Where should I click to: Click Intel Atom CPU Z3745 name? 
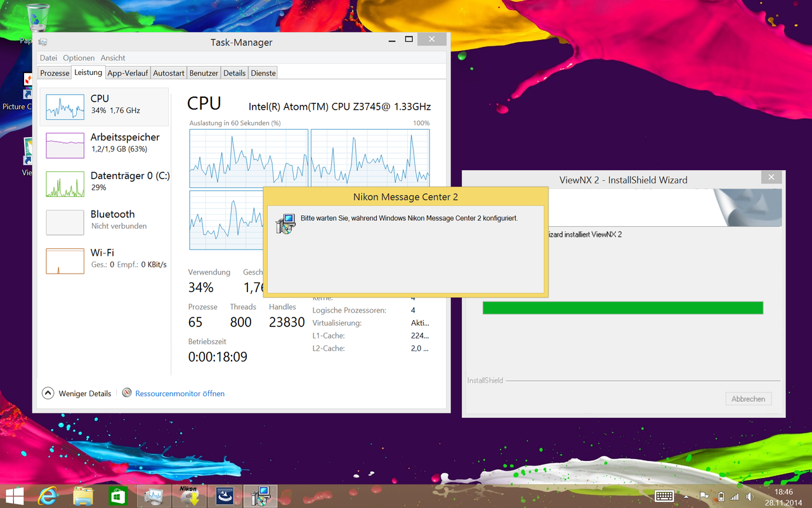(x=339, y=107)
